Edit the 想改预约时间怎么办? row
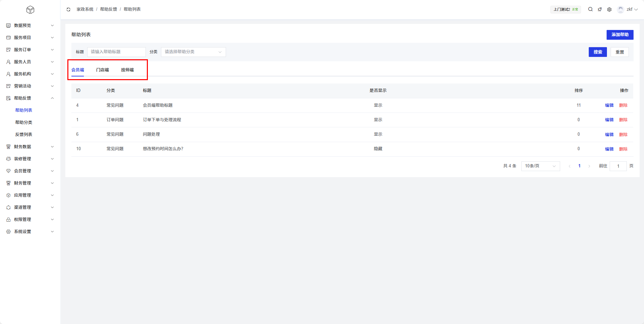 coord(609,149)
